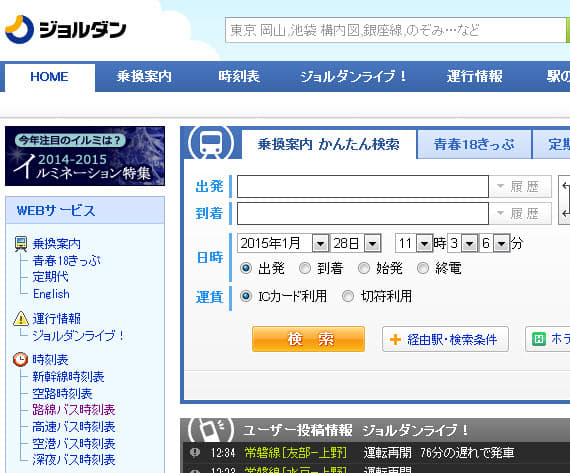Click the swap stations arrow button

coord(564,200)
